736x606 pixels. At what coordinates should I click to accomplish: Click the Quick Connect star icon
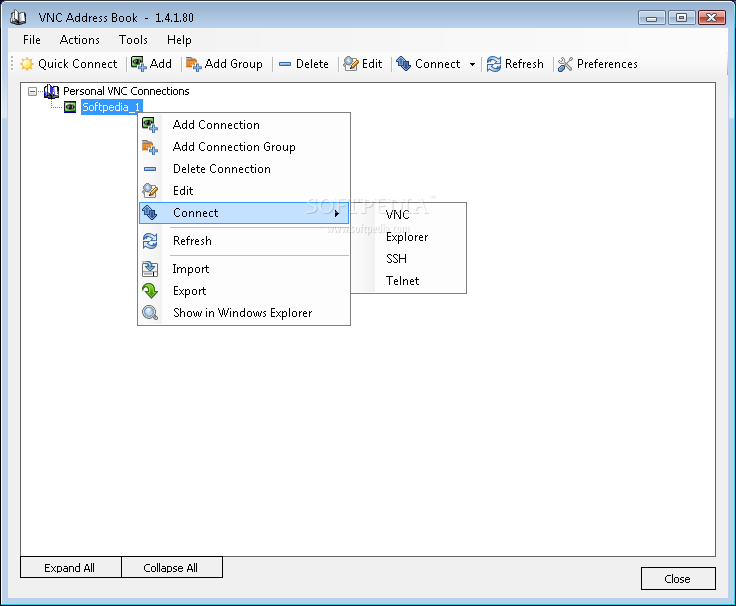(27, 64)
